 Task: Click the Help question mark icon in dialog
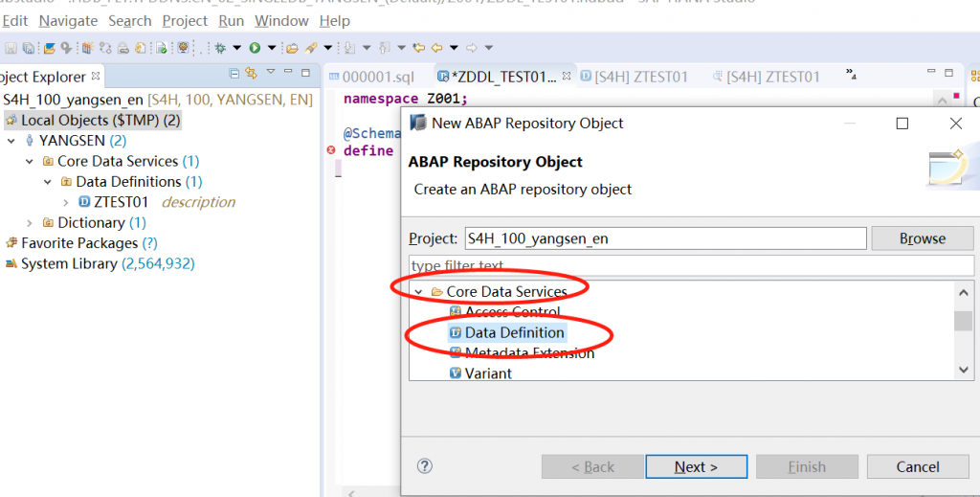coord(425,466)
